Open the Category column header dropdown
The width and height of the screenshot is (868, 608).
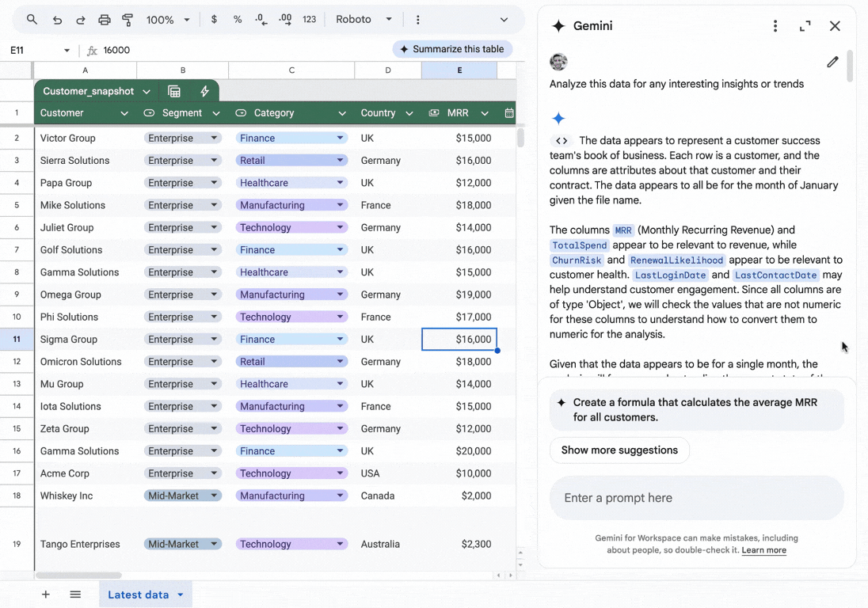(342, 113)
